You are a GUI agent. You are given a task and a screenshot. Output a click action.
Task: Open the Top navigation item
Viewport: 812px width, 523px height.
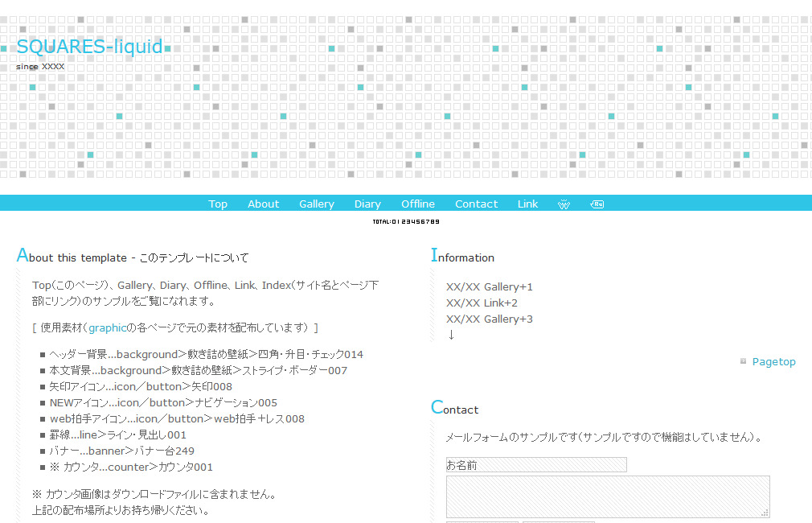218,204
